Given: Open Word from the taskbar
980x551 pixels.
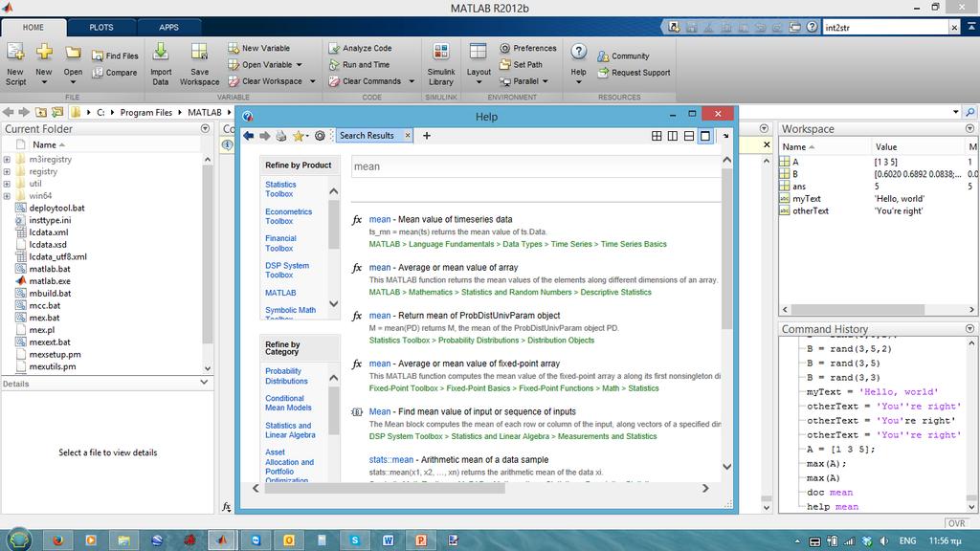Looking at the screenshot, I should coord(389,540).
